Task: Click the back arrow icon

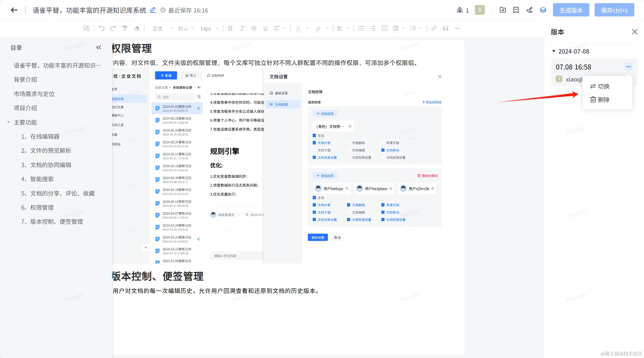Action: point(14,10)
